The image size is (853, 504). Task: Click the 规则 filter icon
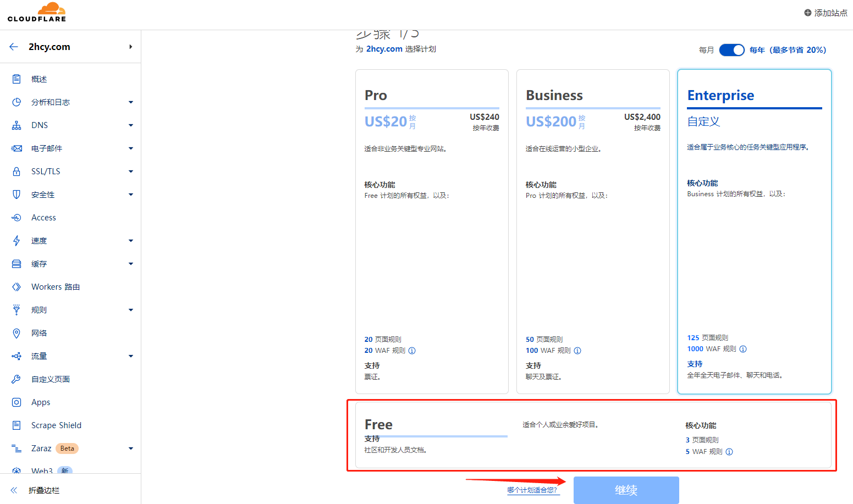coord(16,310)
